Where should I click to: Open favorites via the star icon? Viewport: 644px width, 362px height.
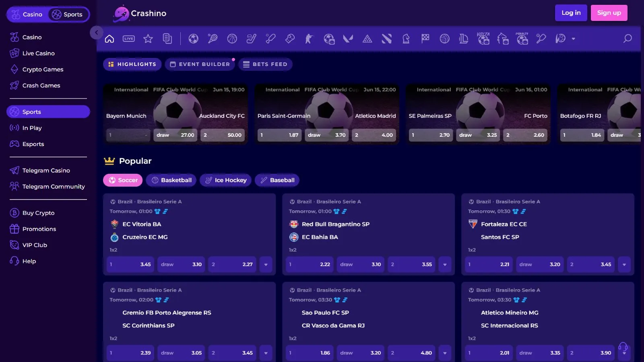(x=148, y=39)
